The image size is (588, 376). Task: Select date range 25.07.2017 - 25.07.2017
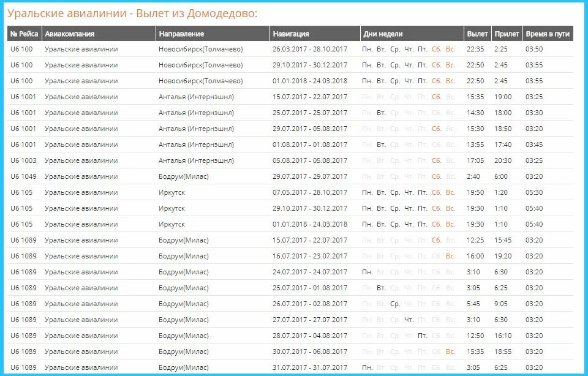(310, 113)
